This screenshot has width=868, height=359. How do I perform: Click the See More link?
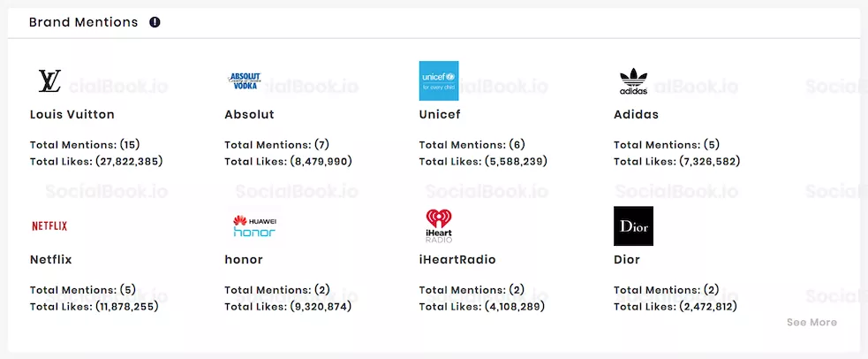pos(811,323)
